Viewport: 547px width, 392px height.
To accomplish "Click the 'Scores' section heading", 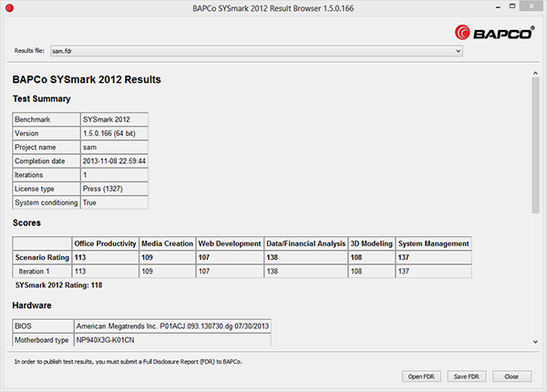I will pos(26,222).
